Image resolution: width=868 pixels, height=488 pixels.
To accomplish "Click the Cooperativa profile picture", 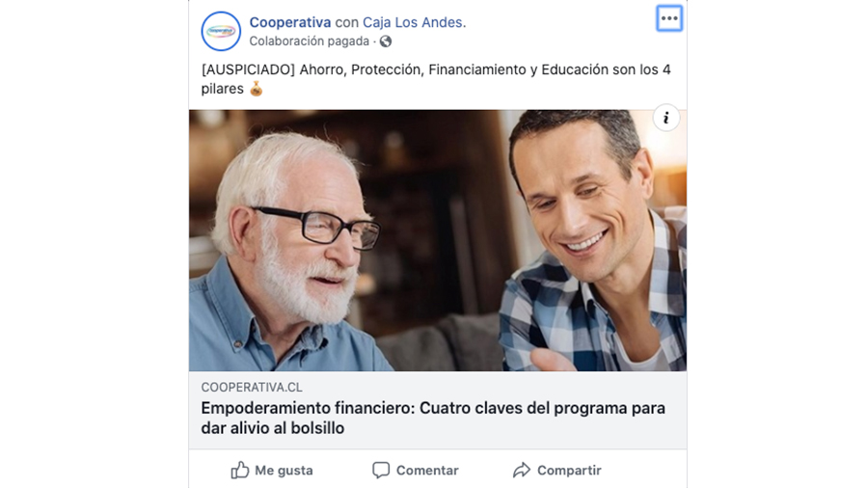I will tap(221, 32).
